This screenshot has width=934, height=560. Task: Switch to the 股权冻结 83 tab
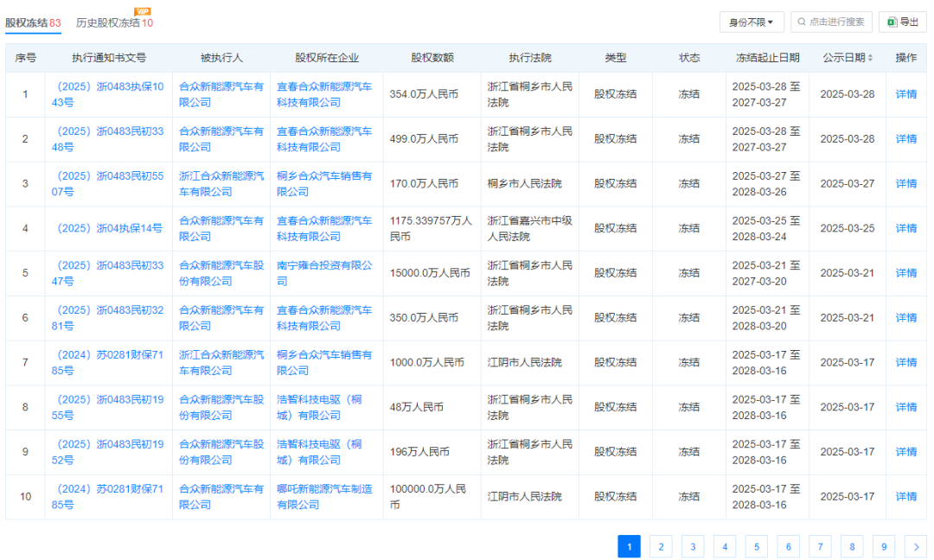pos(34,22)
